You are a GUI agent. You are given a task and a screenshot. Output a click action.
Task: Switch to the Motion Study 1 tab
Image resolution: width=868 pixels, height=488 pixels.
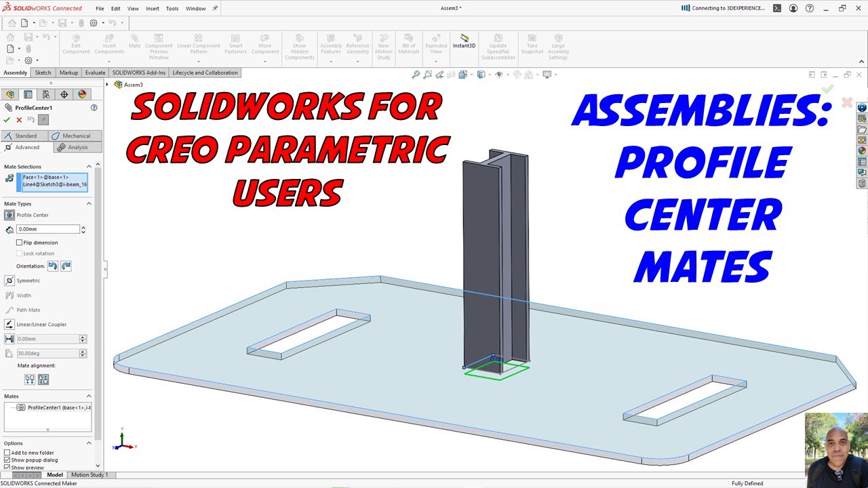coord(90,475)
